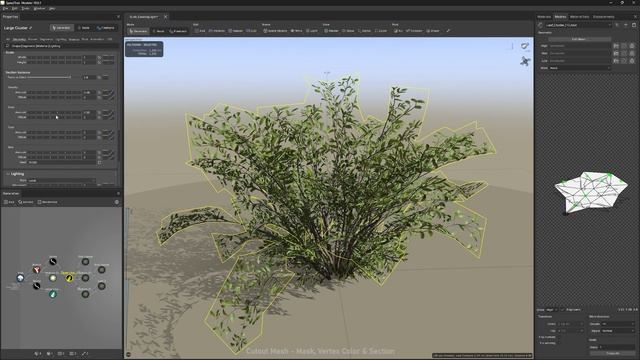640x360 pixels.
Task: Click the Section Variance value field
Action: (89, 77)
